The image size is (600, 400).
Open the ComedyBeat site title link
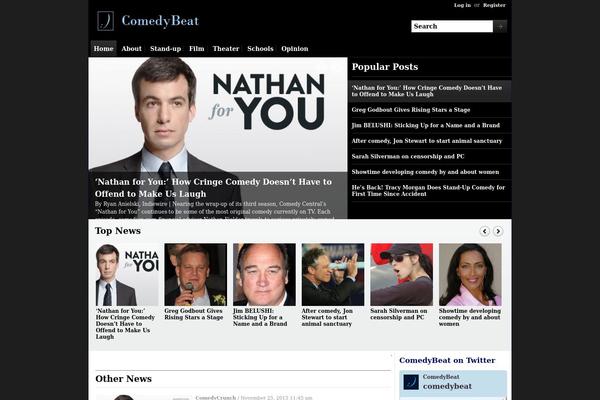[160, 21]
